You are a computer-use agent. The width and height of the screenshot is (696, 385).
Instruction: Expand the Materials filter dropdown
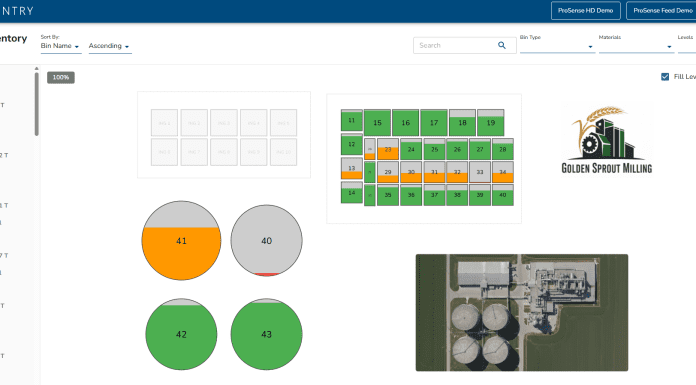(x=636, y=46)
